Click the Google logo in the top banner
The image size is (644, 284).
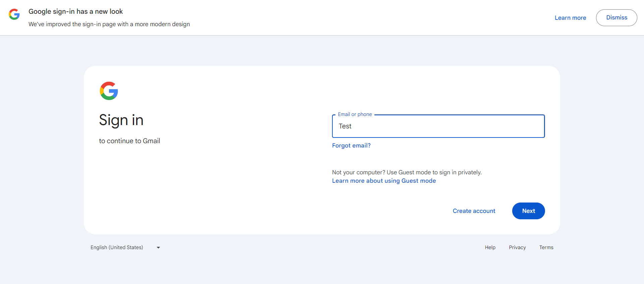(x=14, y=14)
